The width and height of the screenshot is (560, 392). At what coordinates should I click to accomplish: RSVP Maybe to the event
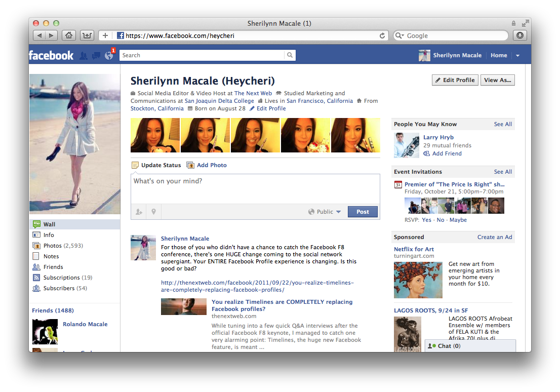tap(458, 220)
